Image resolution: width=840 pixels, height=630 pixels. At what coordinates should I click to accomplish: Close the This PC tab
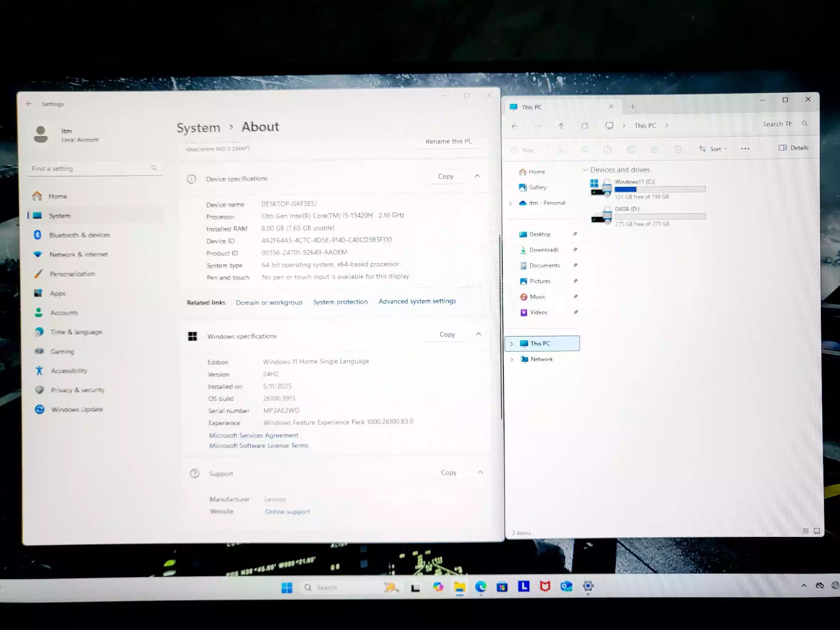[611, 107]
